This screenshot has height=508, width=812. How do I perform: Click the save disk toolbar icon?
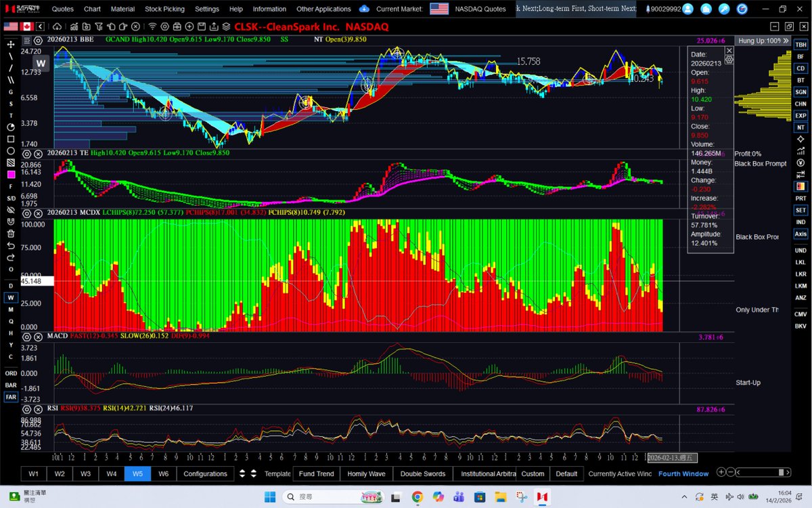[202, 26]
